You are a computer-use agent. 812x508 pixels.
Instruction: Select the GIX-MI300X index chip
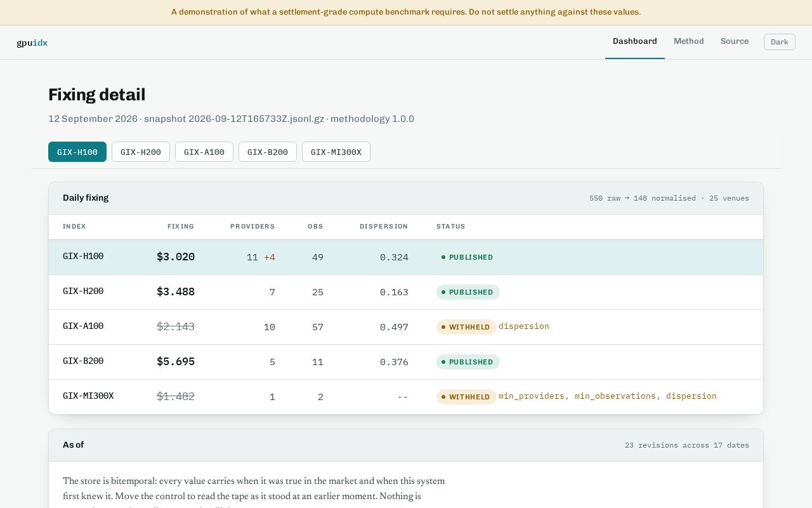pos(336,152)
